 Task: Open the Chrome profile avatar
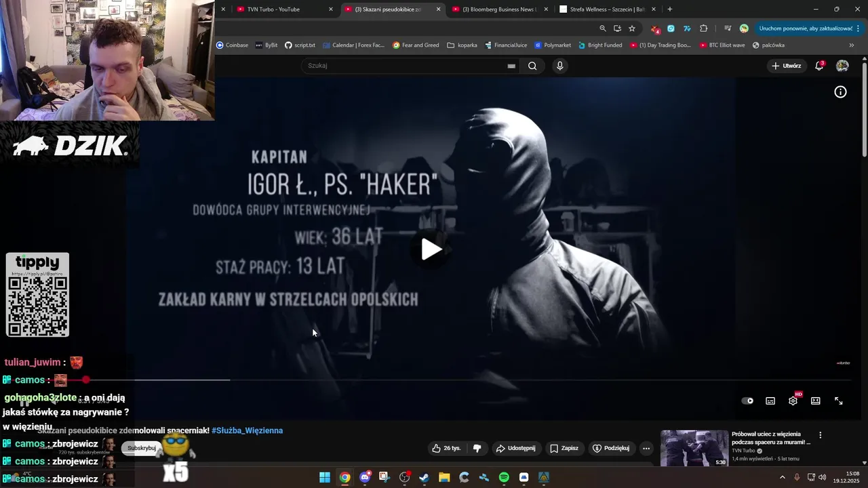coord(744,28)
